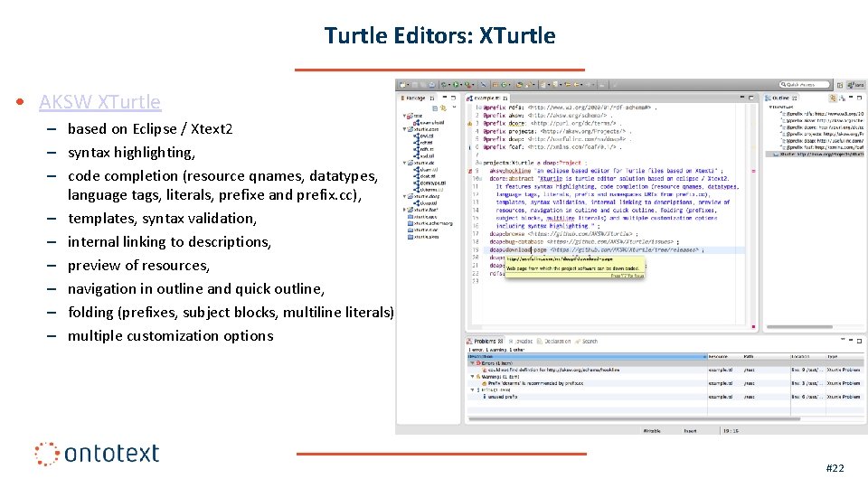Toggle Link with Editor in Package Explorer
The width and height of the screenshot is (868, 488).
tap(443, 108)
